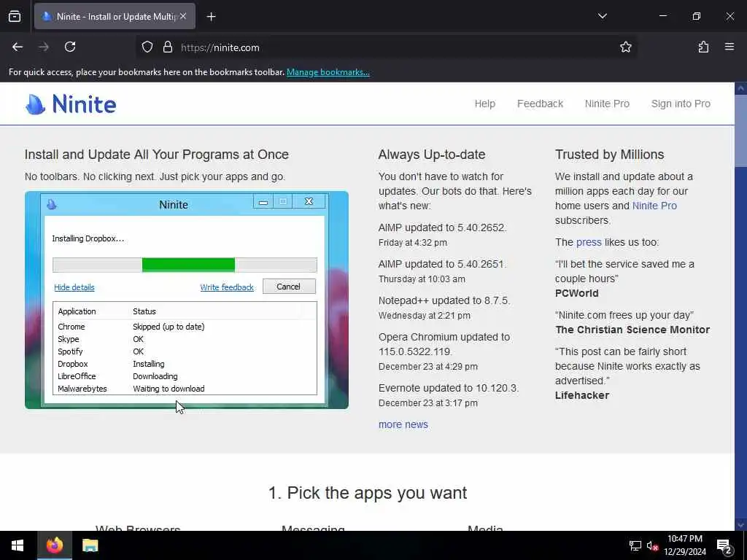Click the '1. Pick the apps you want' heading
The image size is (747, 560).
[x=368, y=493]
